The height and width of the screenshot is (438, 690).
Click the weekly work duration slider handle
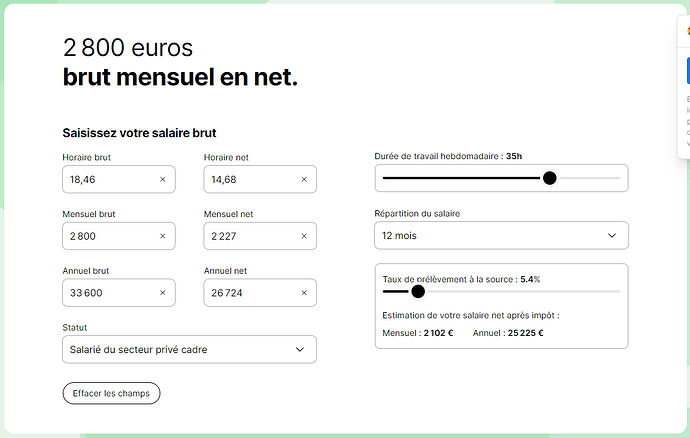(x=549, y=178)
